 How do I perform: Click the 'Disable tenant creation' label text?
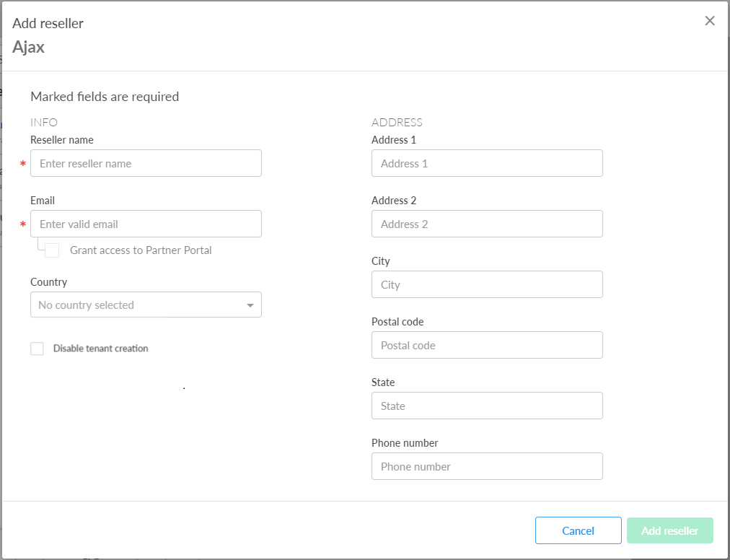point(100,349)
